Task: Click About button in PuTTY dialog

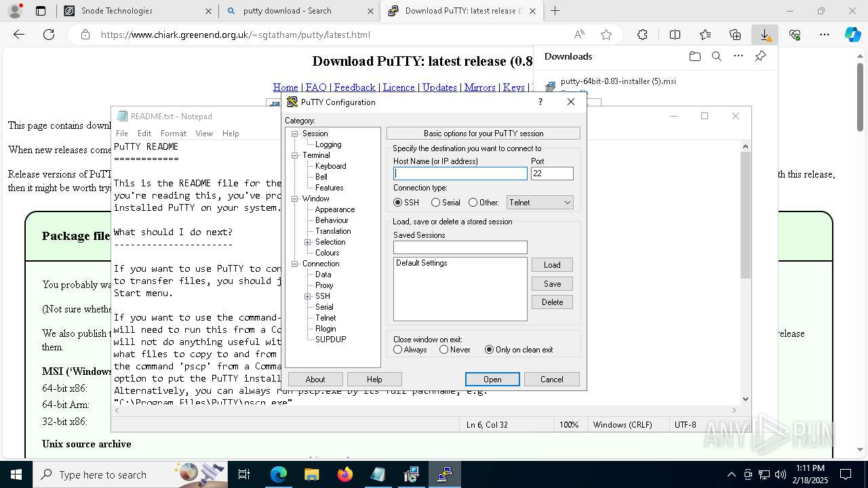Action: point(315,380)
